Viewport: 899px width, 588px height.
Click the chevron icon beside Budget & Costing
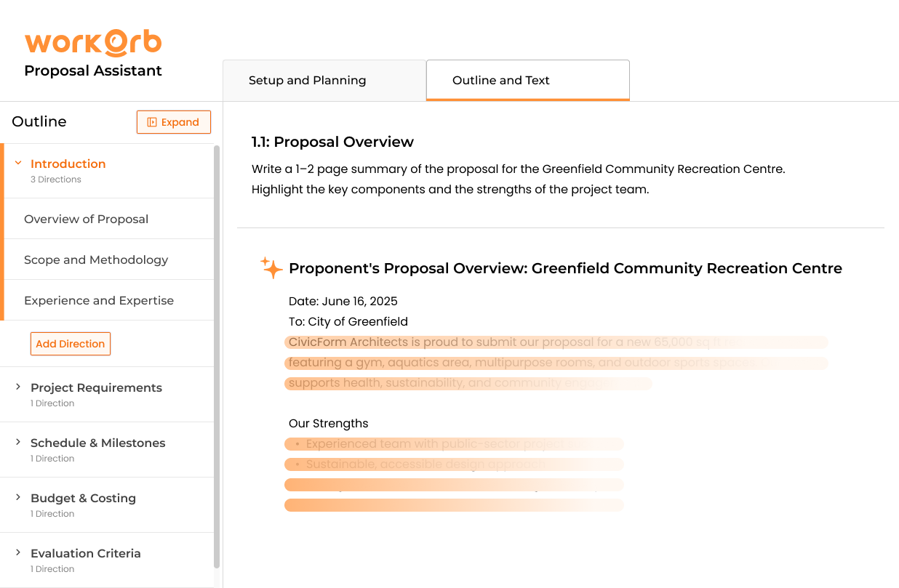point(17,496)
